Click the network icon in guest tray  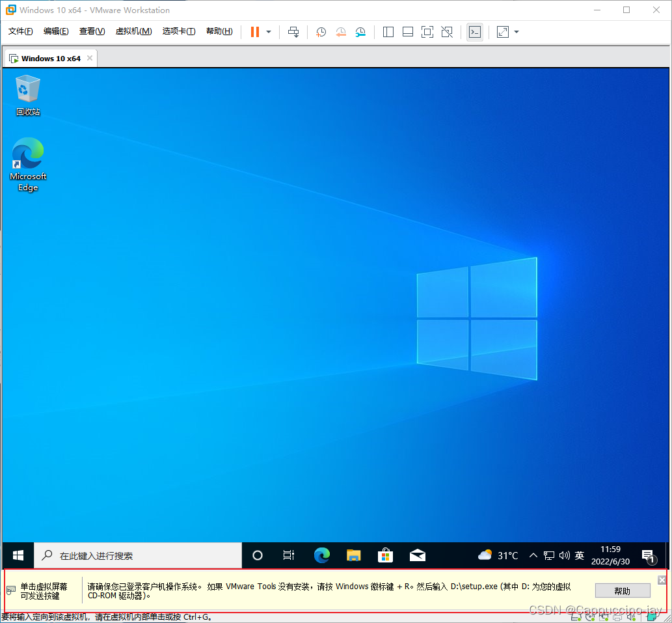(x=549, y=556)
